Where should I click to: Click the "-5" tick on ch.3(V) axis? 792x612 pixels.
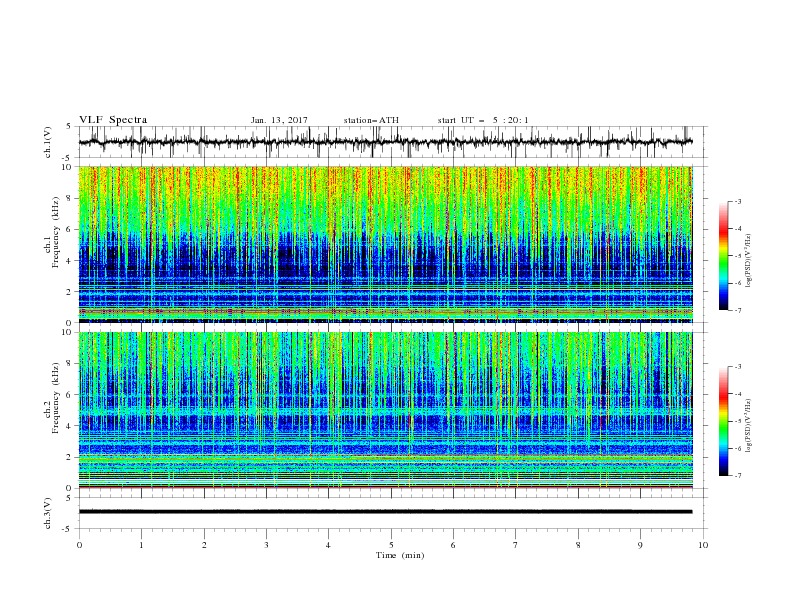tap(68, 529)
